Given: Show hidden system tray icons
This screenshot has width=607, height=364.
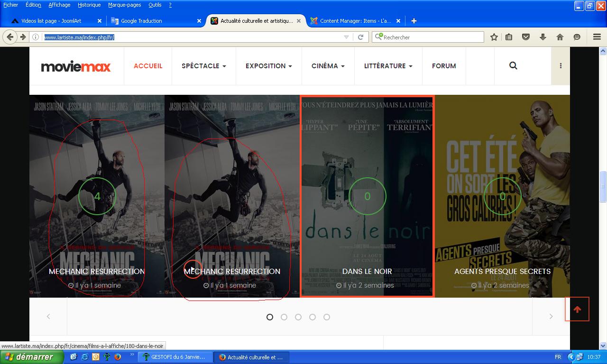Looking at the screenshot, I should [x=571, y=357].
